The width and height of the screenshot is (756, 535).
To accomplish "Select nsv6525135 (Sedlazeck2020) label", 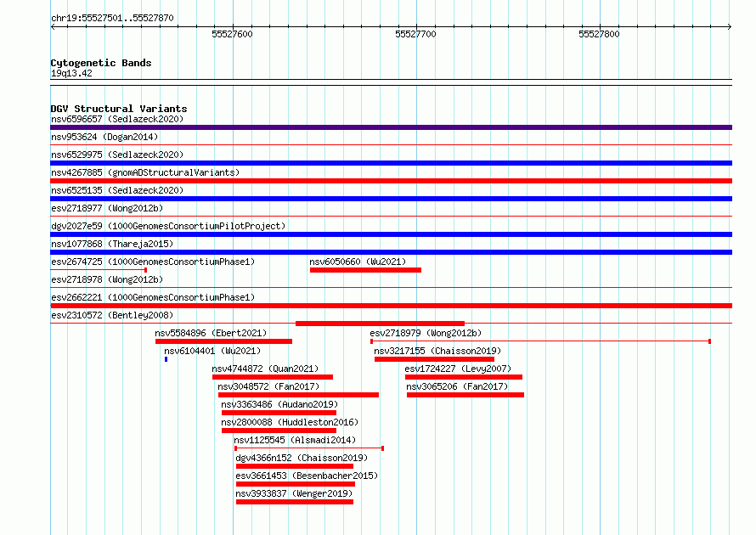I will point(117,190).
